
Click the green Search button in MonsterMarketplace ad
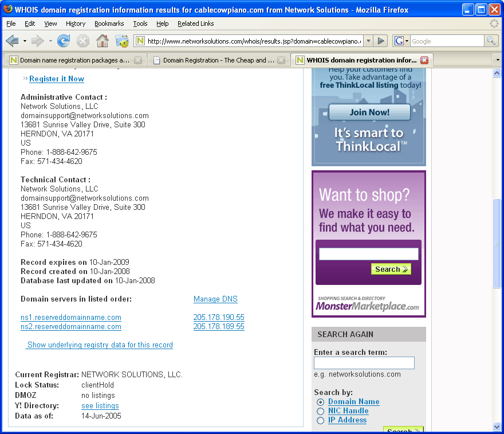click(391, 269)
